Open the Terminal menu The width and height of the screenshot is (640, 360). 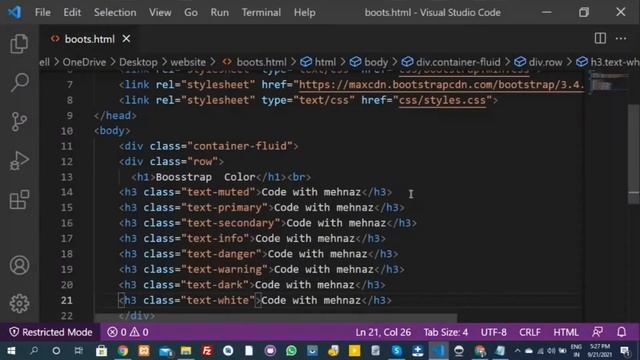(x=261, y=12)
